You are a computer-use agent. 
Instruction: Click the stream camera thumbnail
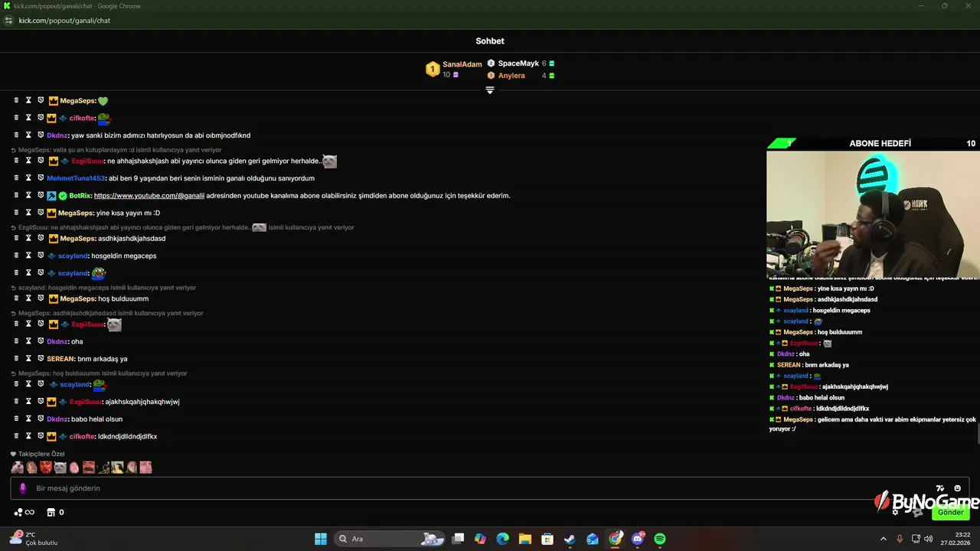pos(873,214)
